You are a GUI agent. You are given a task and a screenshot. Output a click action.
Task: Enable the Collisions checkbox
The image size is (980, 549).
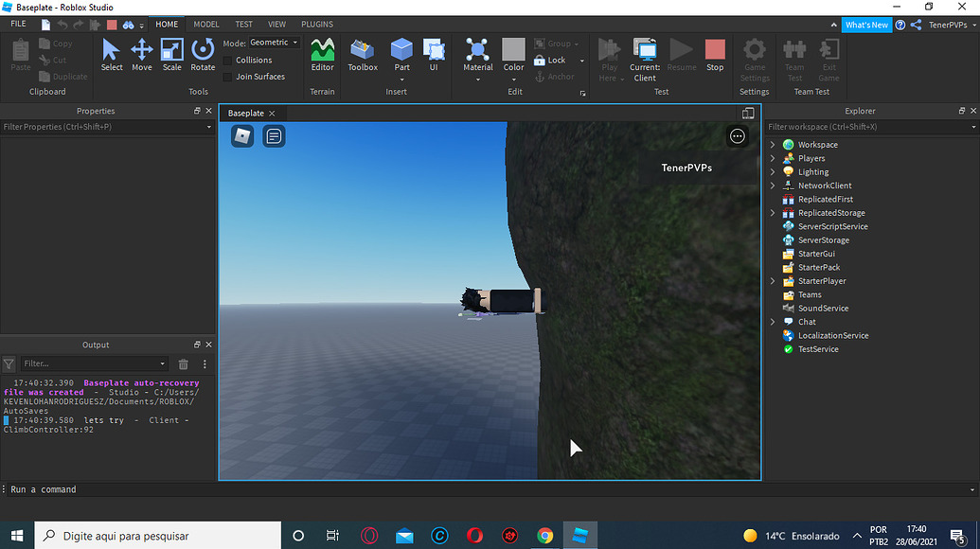tap(227, 61)
